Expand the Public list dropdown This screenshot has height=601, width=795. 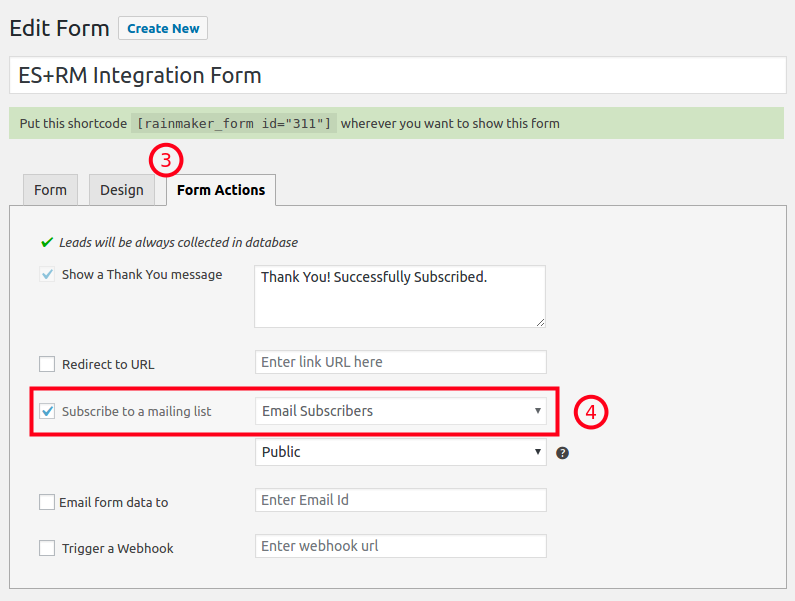click(401, 452)
